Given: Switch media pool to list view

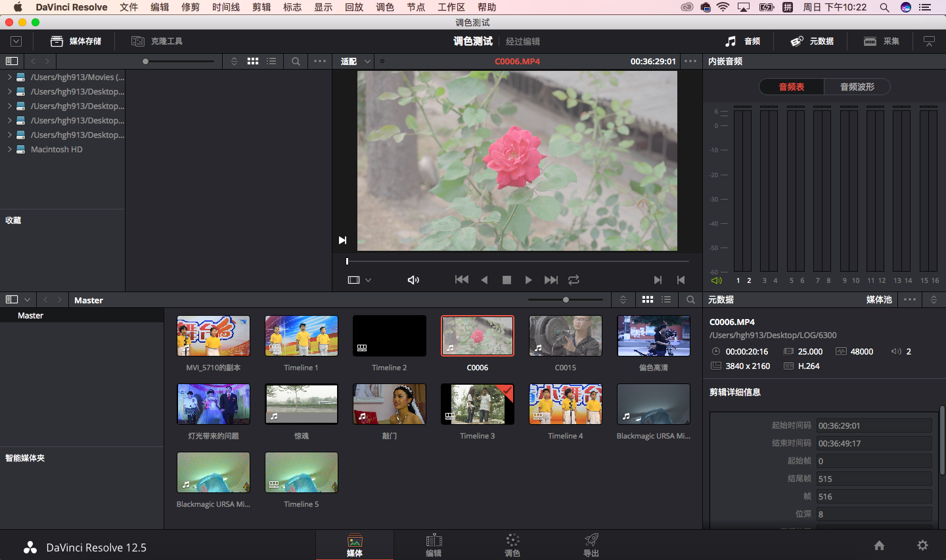Looking at the screenshot, I should 666,299.
